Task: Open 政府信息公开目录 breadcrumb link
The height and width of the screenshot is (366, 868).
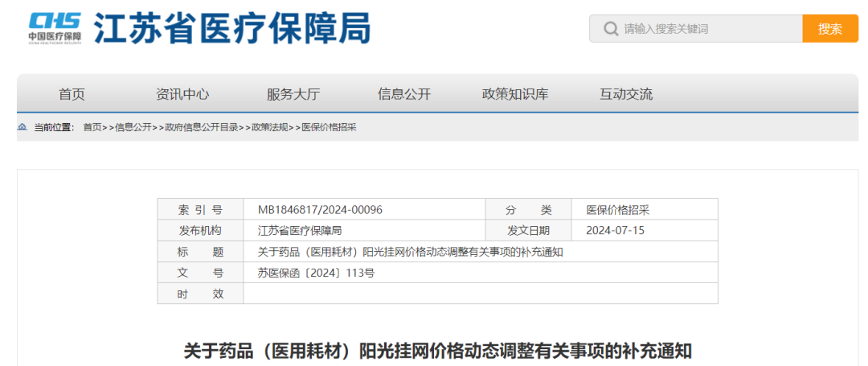Action: 201,127
